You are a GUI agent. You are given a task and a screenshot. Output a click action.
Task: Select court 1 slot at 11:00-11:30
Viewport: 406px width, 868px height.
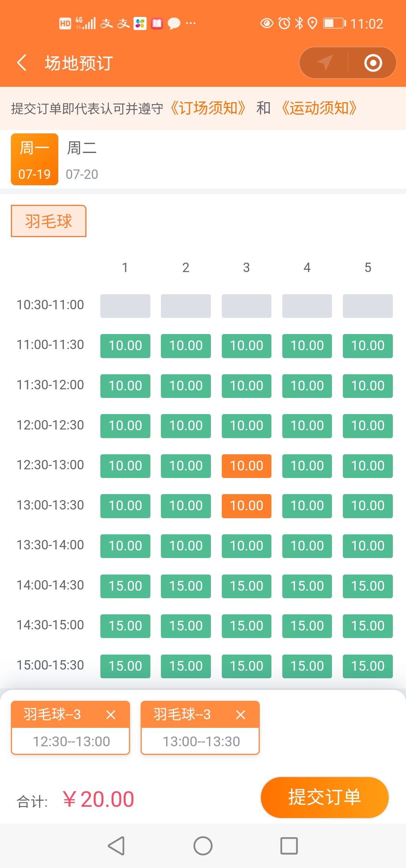click(x=125, y=346)
